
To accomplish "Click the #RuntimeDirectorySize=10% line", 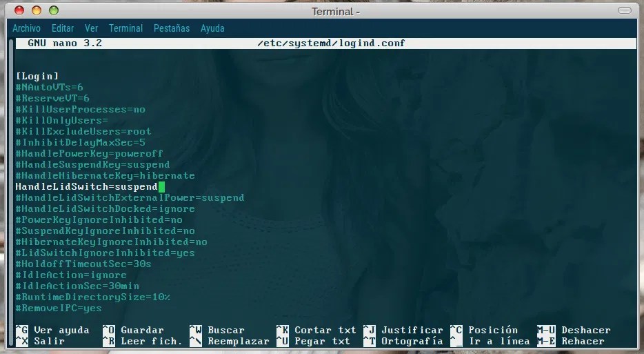I will coord(93,297).
